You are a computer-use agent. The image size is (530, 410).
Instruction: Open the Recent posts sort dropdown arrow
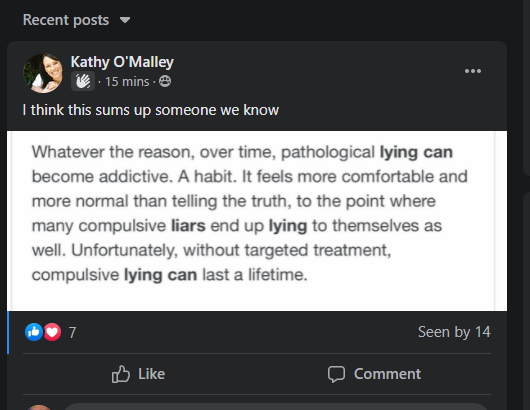click(125, 20)
